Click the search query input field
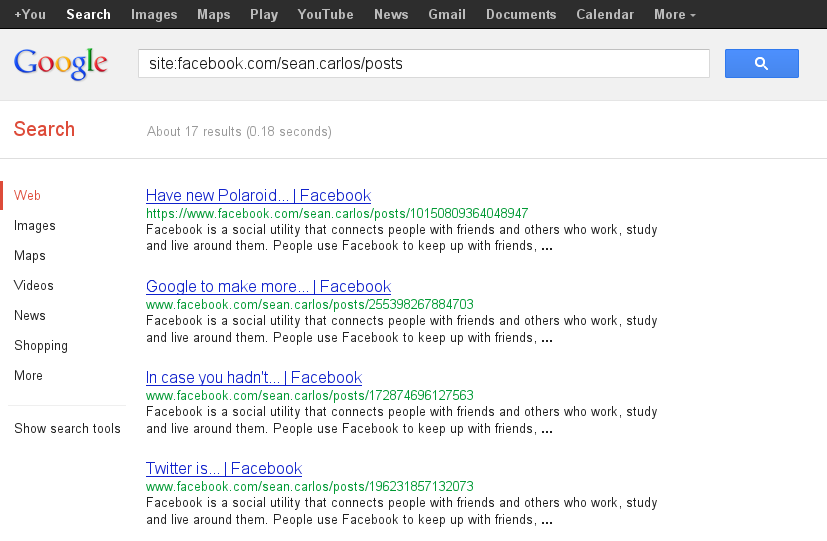827x541 pixels. tap(423, 63)
